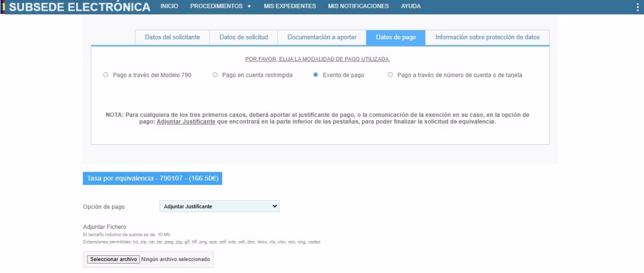644x273 pixels.
Task: Open Documentación a aportar tab
Action: point(322,37)
